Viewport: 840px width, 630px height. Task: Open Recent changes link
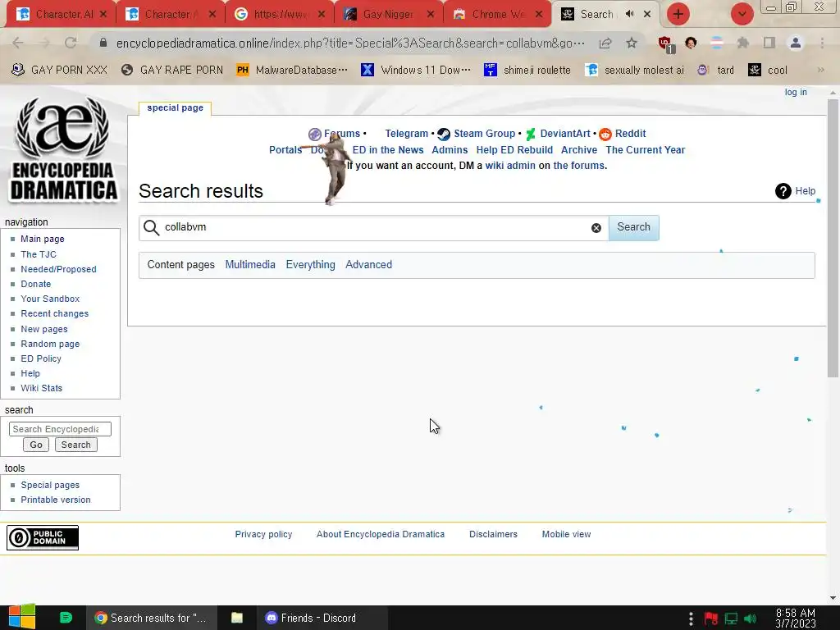[x=55, y=314]
